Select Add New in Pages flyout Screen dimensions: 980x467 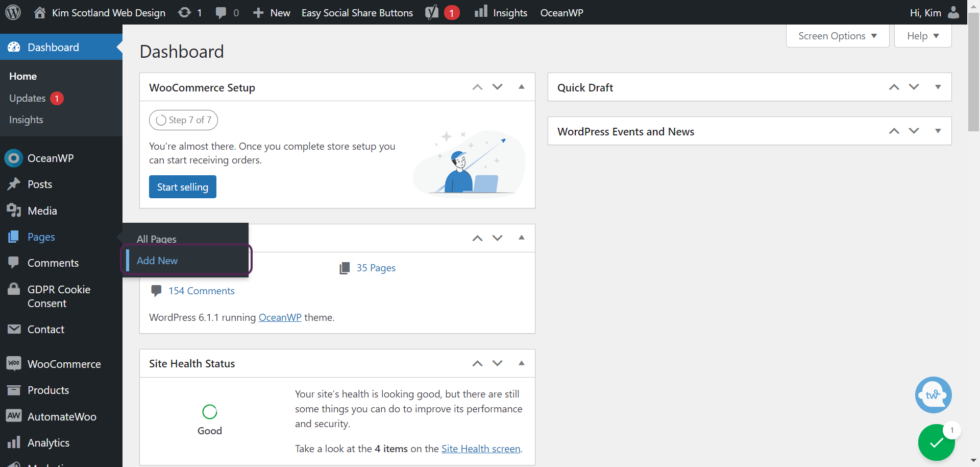click(157, 261)
